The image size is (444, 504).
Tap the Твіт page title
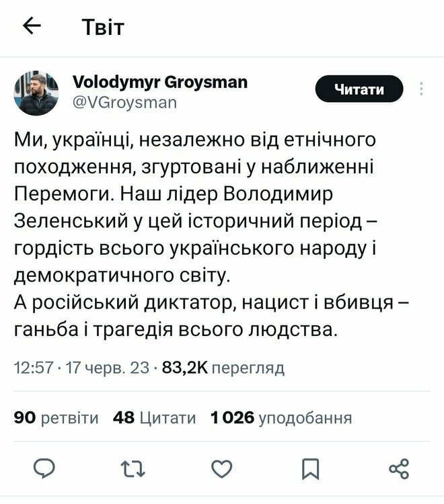click(x=103, y=27)
